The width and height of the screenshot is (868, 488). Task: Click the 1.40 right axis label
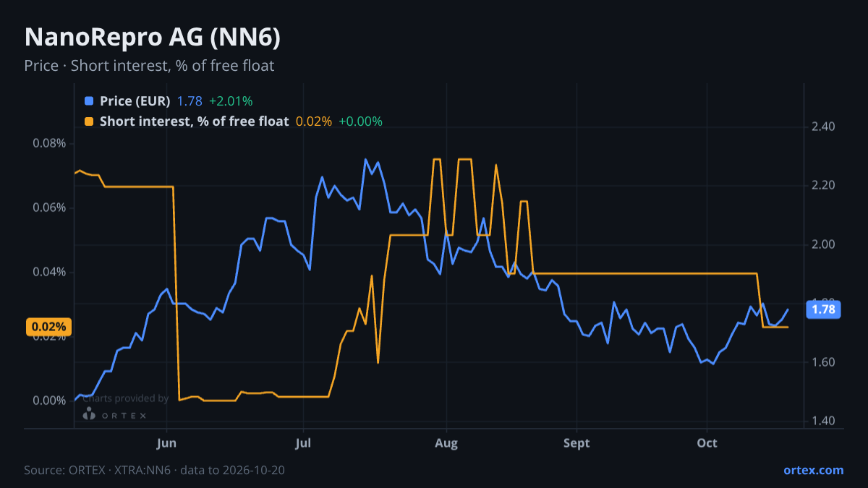coord(824,421)
